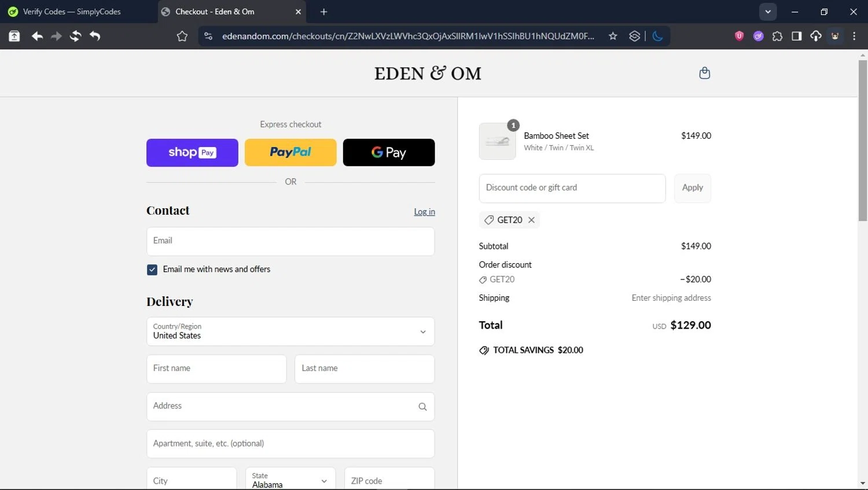
Task: Open the tab search dropdown arrow
Action: (x=768, y=12)
